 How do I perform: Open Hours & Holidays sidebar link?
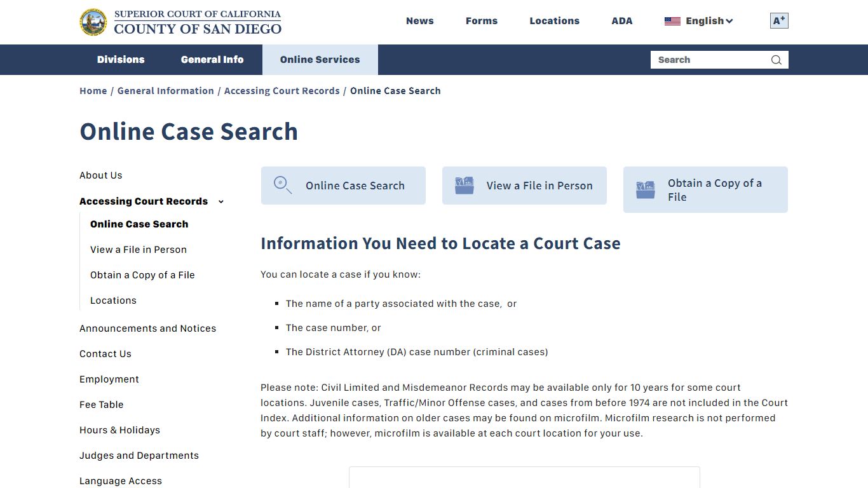(x=120, y=430)
